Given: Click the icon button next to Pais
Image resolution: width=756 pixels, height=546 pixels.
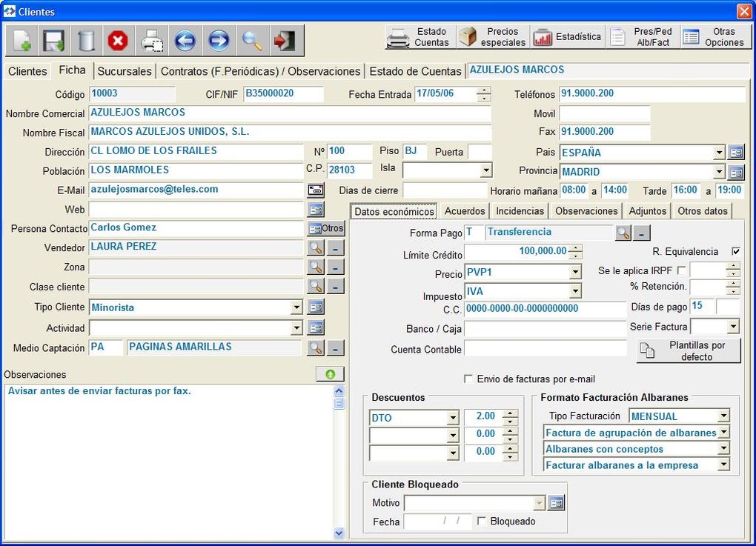Looking at the screenshot, I should (x=736, y=153).
